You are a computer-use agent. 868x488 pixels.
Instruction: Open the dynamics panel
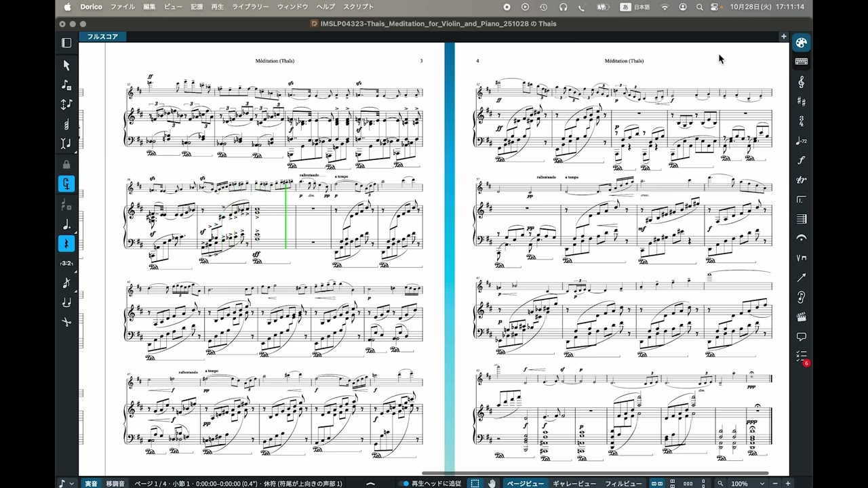pyautogui.click(x=801, y=160)
